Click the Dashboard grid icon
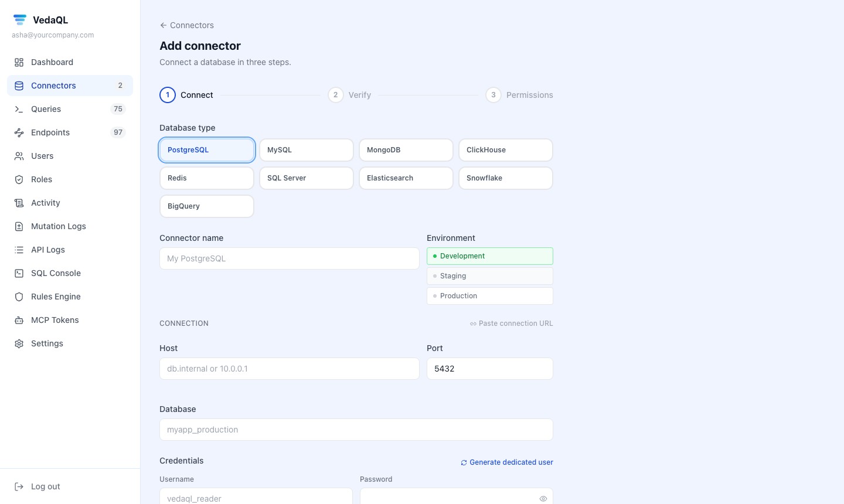 click(19, 62)
